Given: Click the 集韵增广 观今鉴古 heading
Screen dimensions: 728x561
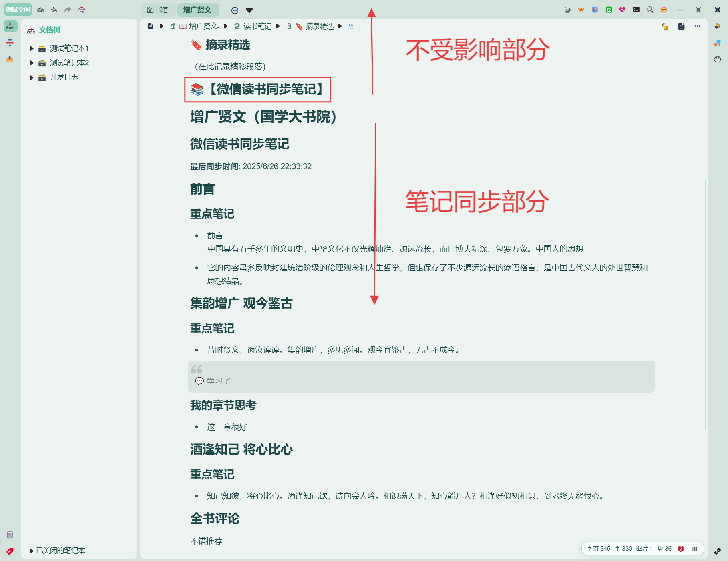Looking at the screenshot, I should click(241, 303).
